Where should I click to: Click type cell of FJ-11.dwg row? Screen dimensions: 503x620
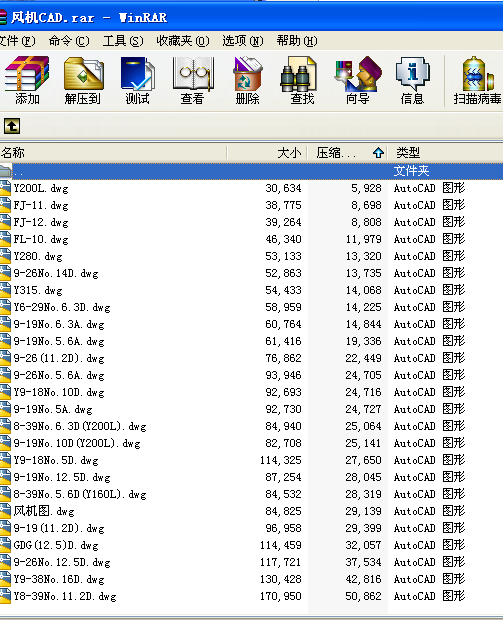(429, 205)
